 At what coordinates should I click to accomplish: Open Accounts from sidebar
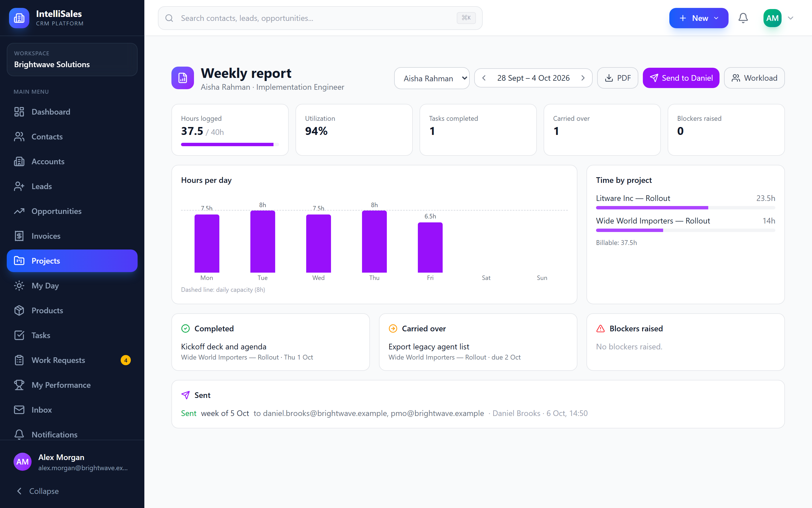pyautogui.click(x=72, y=162)
